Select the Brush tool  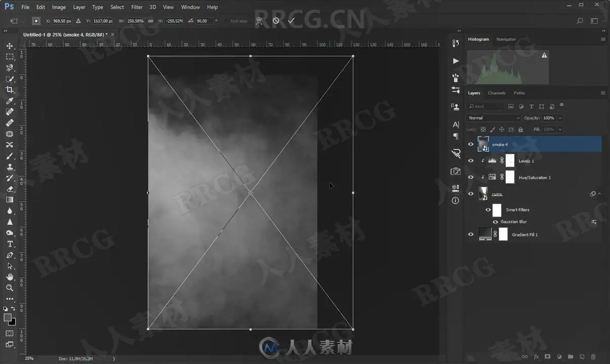[x=10, y=156]
